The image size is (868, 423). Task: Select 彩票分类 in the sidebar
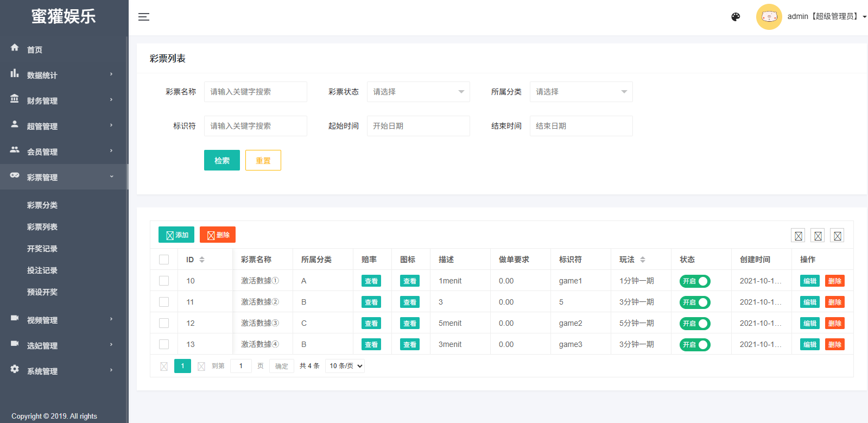(x=42, y=205)
